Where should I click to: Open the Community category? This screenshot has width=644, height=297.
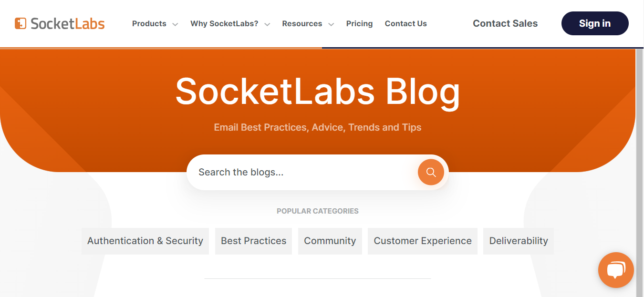pyautogui.click(x=330, y=241)
